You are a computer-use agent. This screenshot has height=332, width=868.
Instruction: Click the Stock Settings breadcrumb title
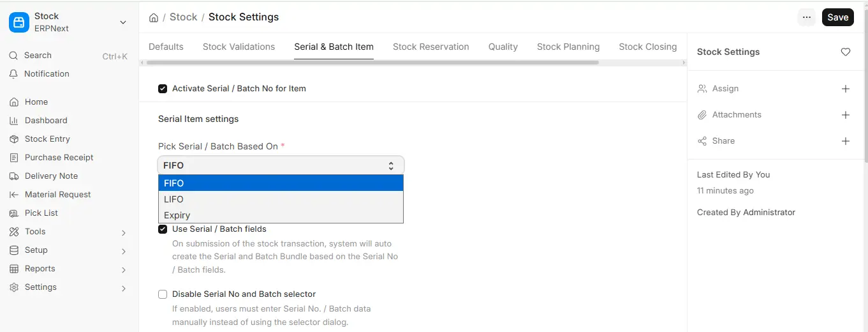(x=244, y=17)
